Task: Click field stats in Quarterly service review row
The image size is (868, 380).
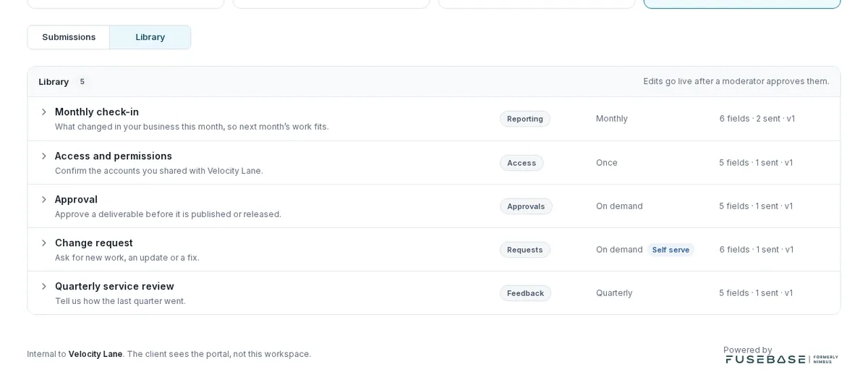Action: click(x=756, y=293)
